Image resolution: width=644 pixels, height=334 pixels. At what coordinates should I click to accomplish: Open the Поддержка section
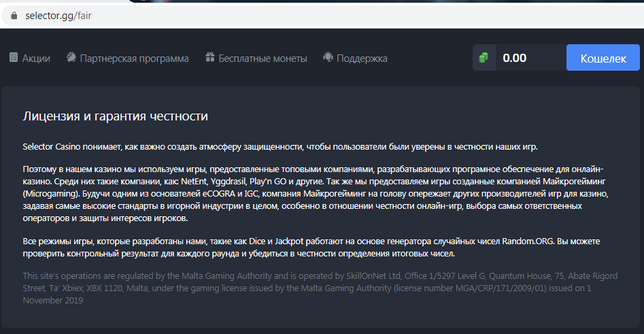click(x=362, y=59)
